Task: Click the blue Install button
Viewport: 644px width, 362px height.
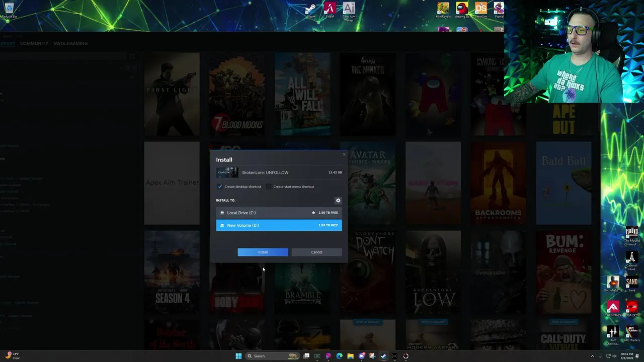Action: [263, 252]
